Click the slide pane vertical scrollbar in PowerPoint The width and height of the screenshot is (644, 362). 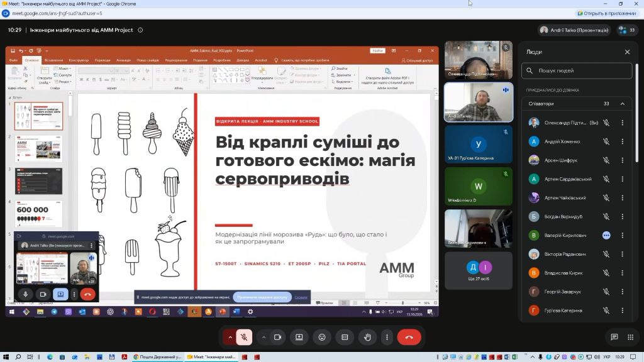tap(435, 190)
